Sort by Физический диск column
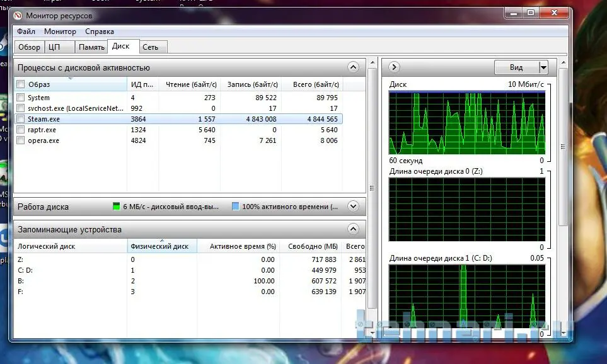607x364 pixels. [x=162, y=246]
